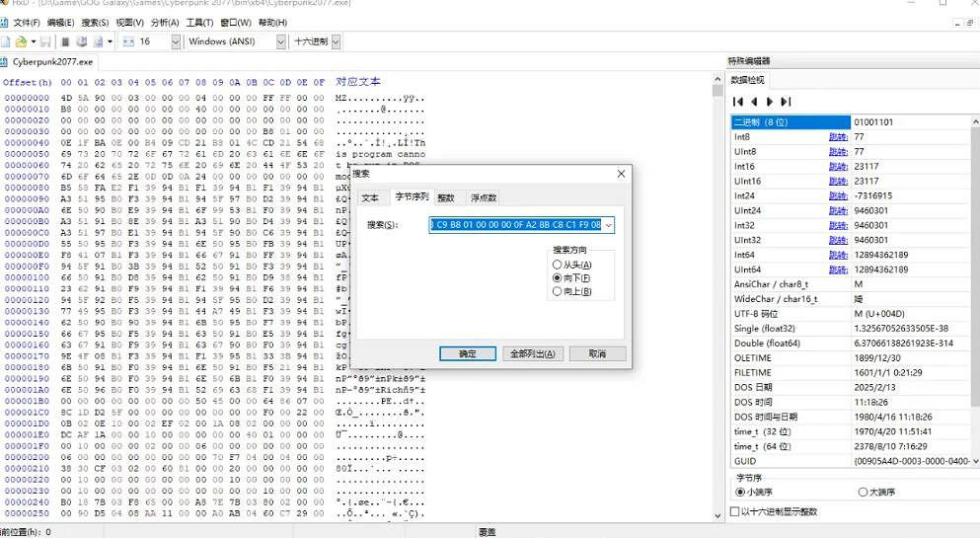The height and width of the screenshot is (538, 980).
Task: Click 跳转 link on UInt16 row
Action: 838,182
